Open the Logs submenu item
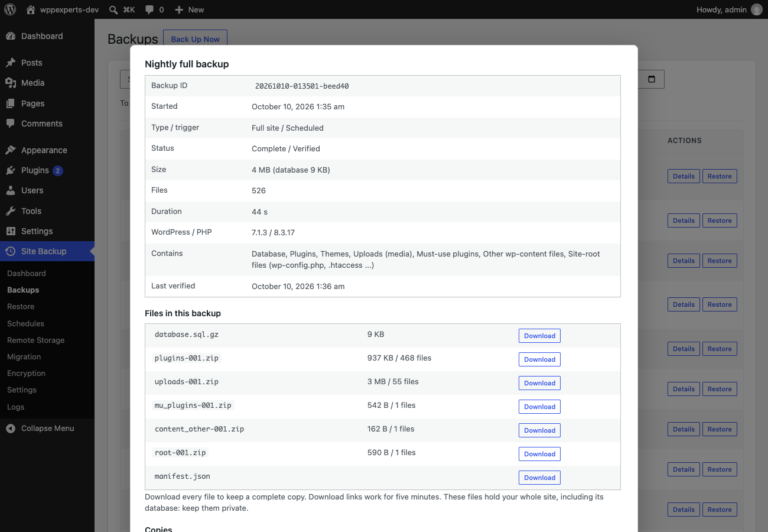This screenshot has height=532, width=768. 16,407
